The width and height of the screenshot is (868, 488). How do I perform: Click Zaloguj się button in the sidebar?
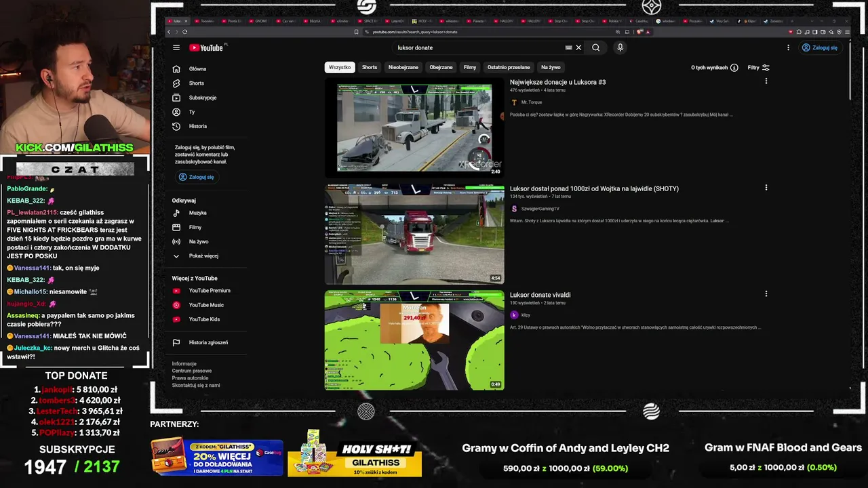196,177
